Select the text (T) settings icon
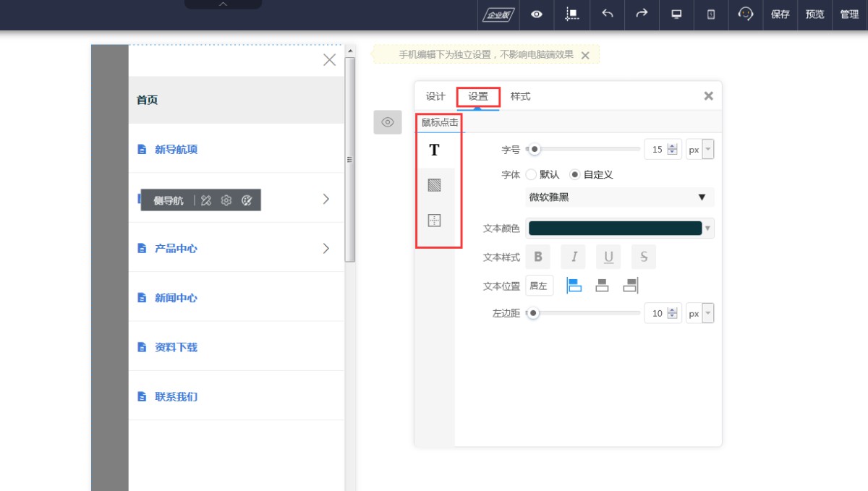 434,150
